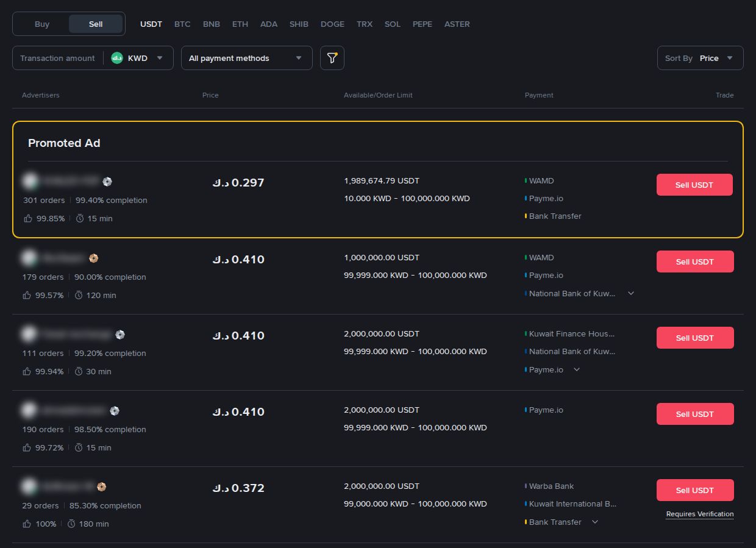756x548 pixels.
Task: Expand payments after National Bank of Kuw... in the 179 orders row
Action: (631, 293)
